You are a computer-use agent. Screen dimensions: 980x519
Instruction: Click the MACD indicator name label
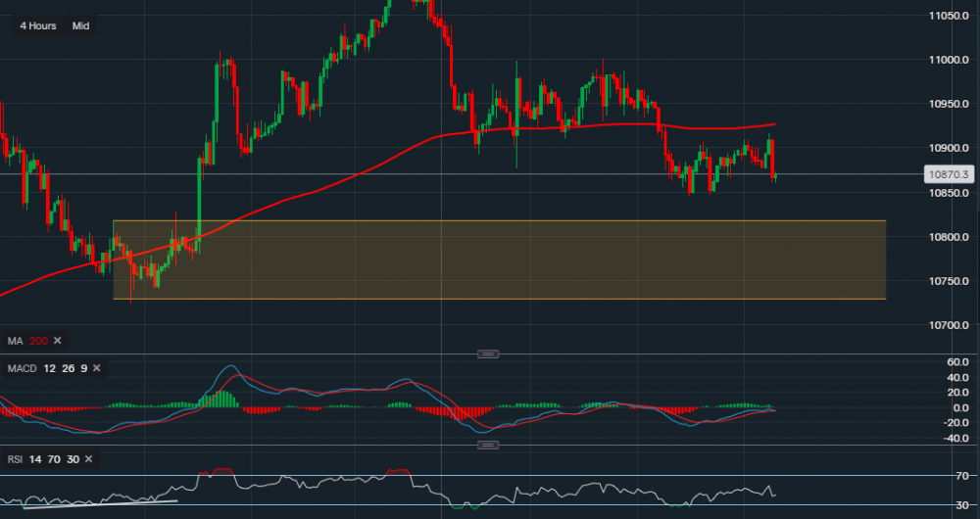22,368
